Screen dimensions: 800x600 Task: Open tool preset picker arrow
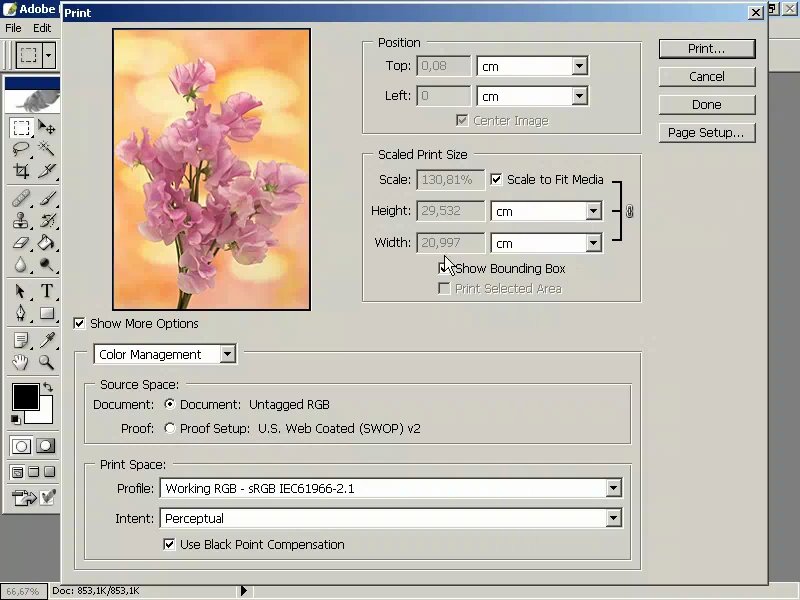(x=48, y=55)
